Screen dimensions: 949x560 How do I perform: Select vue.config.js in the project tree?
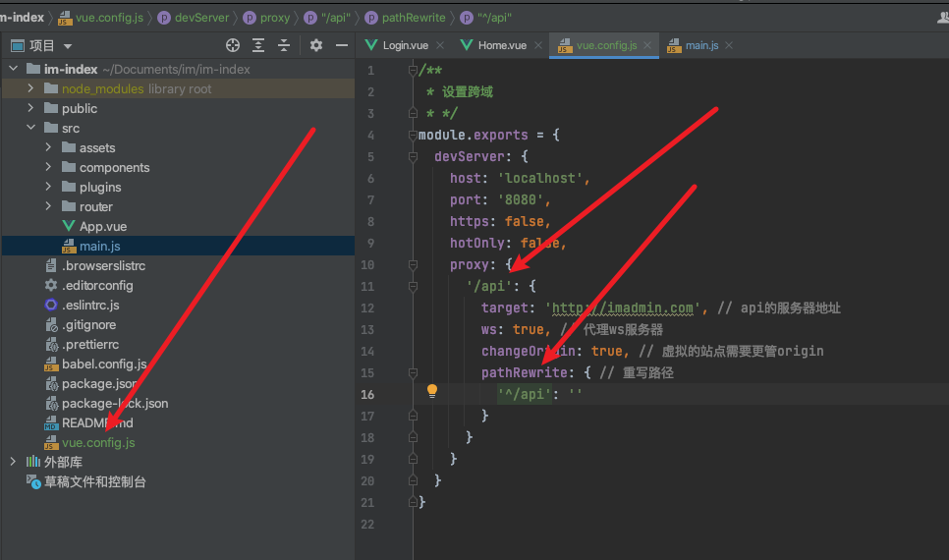pyautogui.click(x=98, y=442)
